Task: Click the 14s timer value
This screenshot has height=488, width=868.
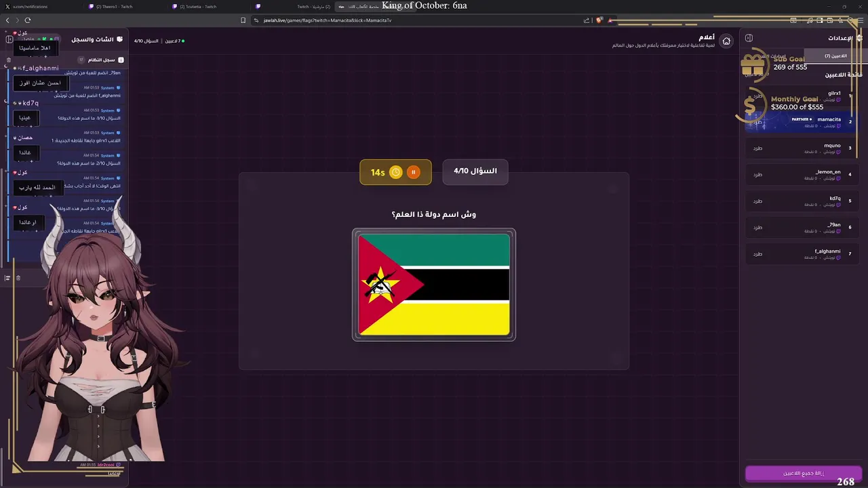Action: [378, 173]
